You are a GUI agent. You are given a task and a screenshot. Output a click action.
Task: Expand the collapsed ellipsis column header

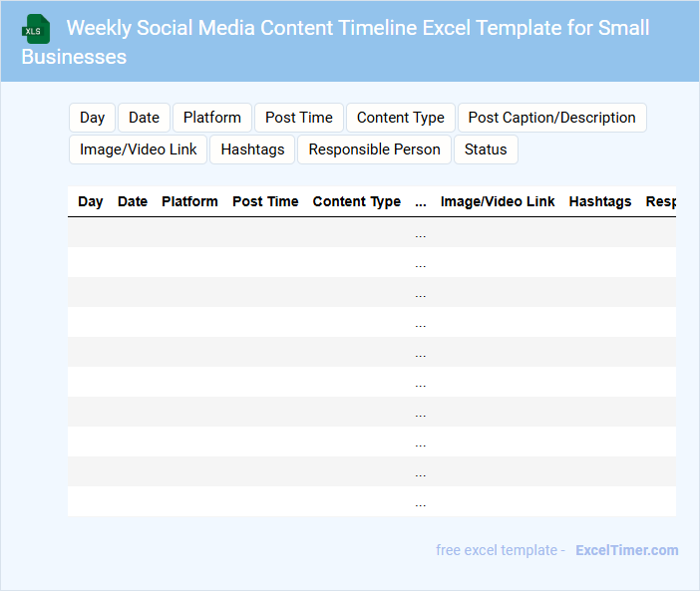pos(421,201)
